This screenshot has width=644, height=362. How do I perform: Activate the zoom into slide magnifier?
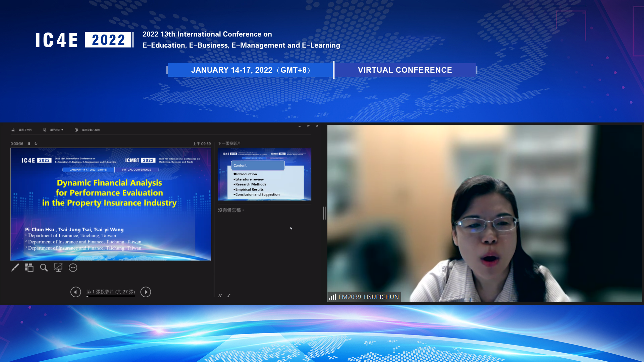coord(44,267)
